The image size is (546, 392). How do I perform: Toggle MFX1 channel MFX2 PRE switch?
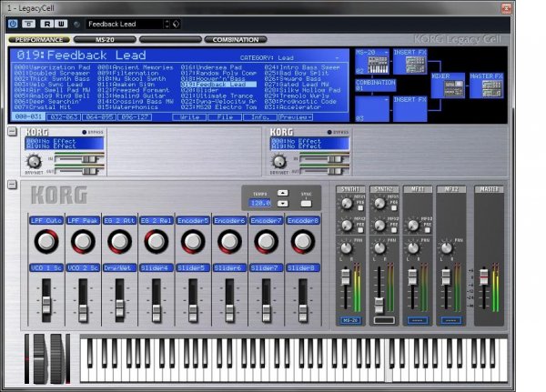[x=428, y=230]
